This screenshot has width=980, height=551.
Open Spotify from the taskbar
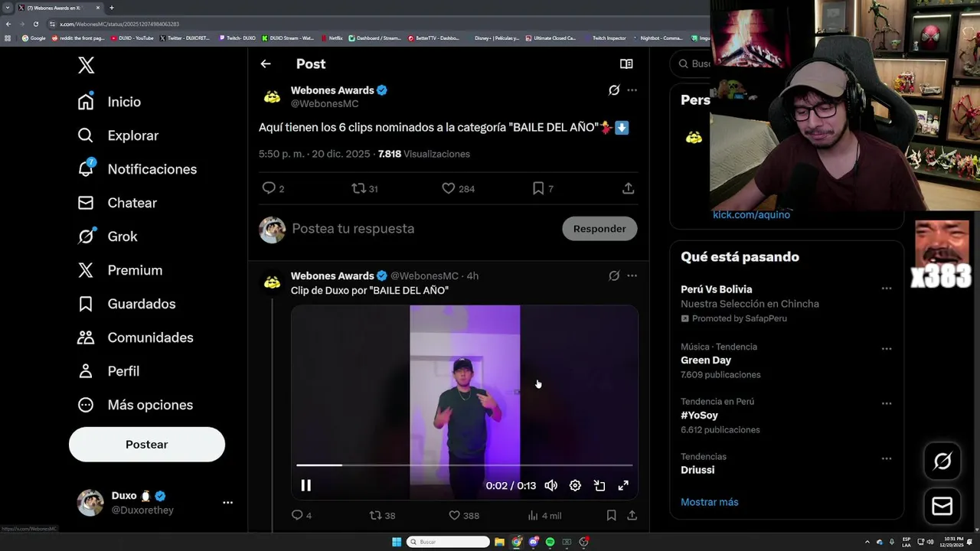[550, 542]
